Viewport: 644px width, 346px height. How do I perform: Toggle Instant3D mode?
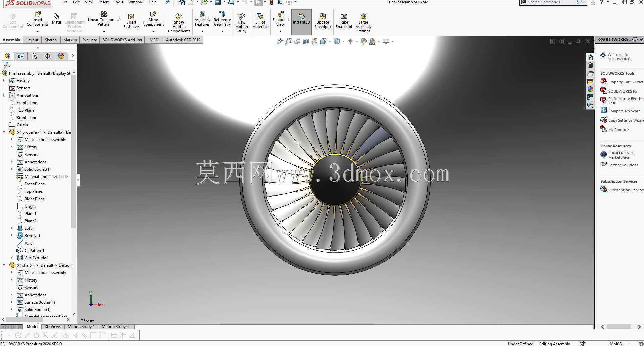point(301,22)
